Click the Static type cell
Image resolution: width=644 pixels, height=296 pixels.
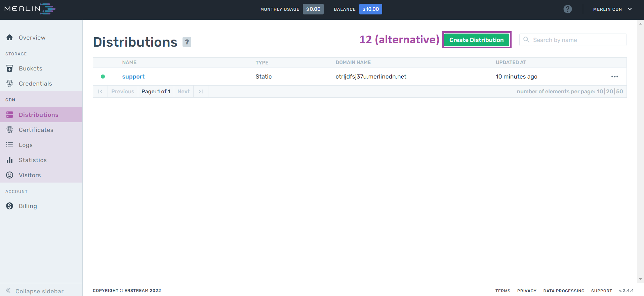(264, 77)
